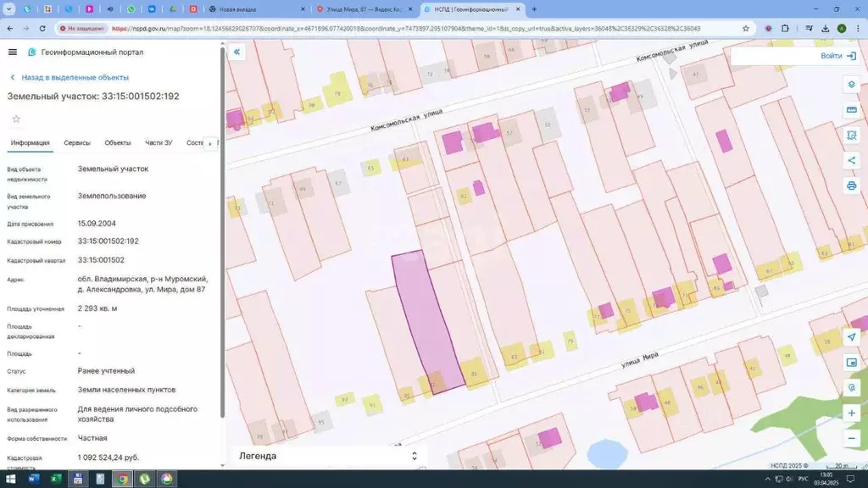Expand the Легенда panel
Screen dimensions: 868x488
point(414,456)
